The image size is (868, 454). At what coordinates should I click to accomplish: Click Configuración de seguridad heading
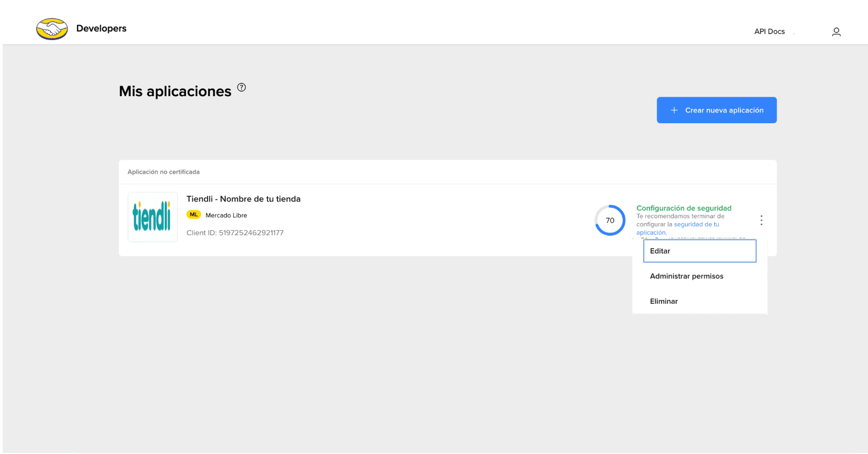point(684,208)
